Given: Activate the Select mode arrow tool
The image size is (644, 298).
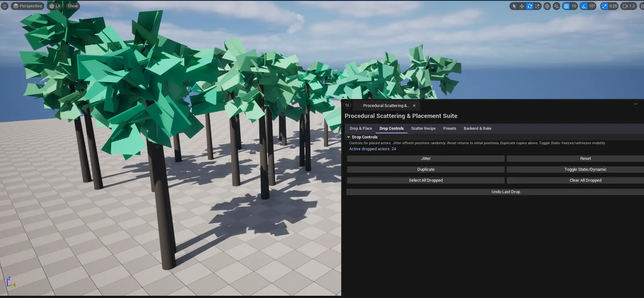Looking at the screenshot, I should point(514,6).
